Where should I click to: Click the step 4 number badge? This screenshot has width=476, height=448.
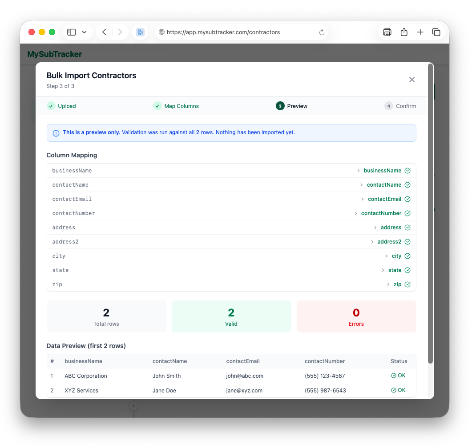pos(388,106)
